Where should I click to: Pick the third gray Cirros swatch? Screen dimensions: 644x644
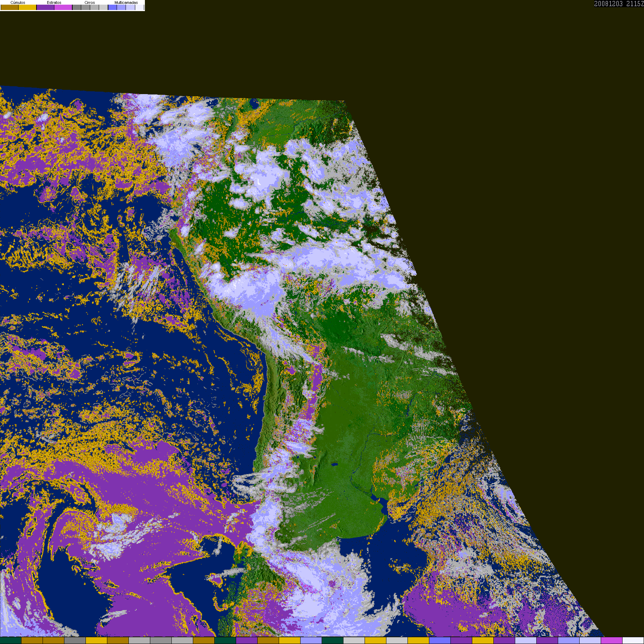click(94, 7)
